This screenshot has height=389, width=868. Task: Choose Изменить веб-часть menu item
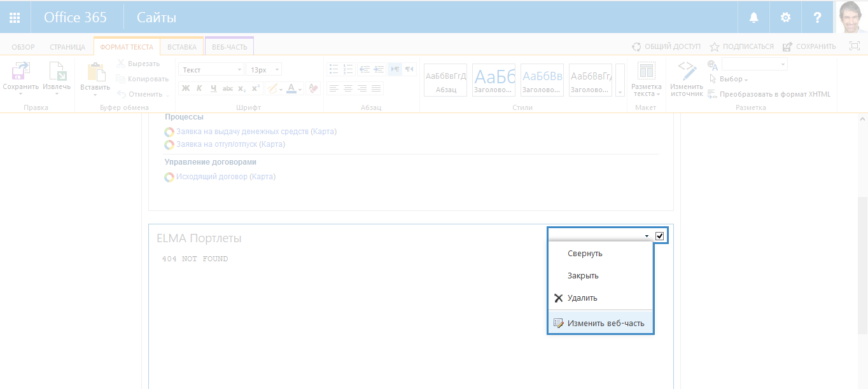pyautogui.click(x=601, y=323)
